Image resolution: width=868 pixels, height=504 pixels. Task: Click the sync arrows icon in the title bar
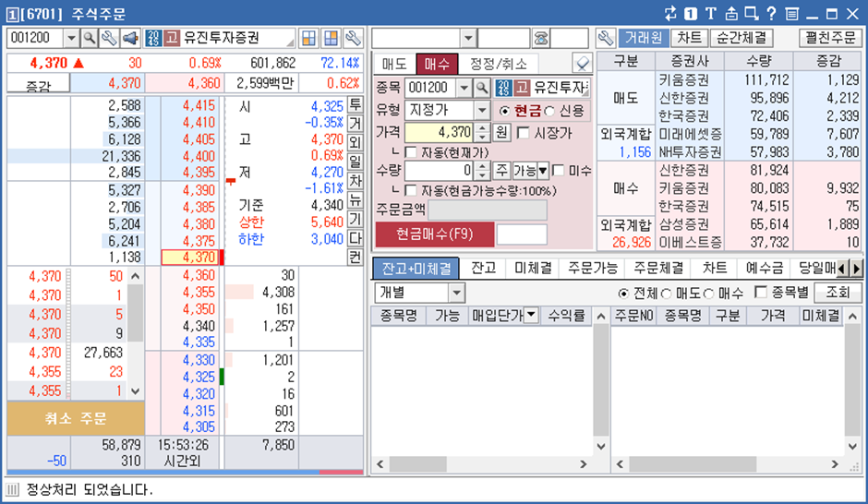click(x=671, y=13)
